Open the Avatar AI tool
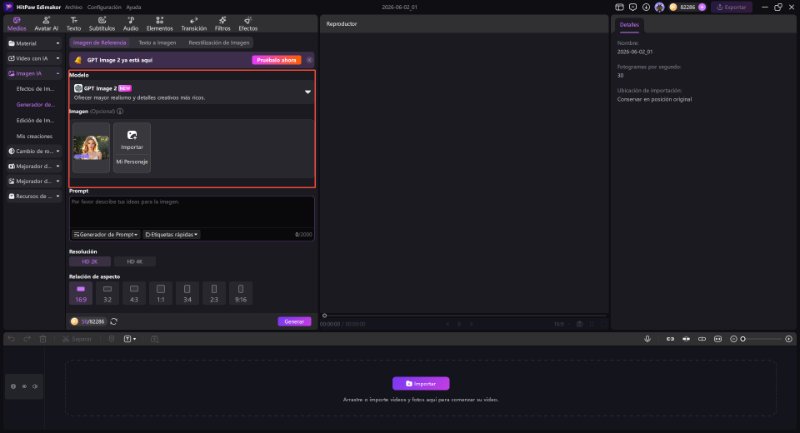This screenshot has height=433, width=800. click(46, 23)
